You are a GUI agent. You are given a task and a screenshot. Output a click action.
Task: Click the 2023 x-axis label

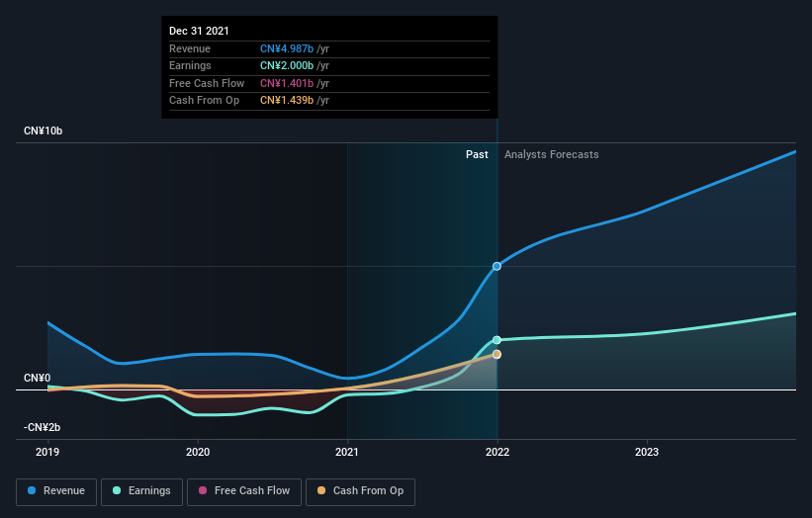pos(647,453)
